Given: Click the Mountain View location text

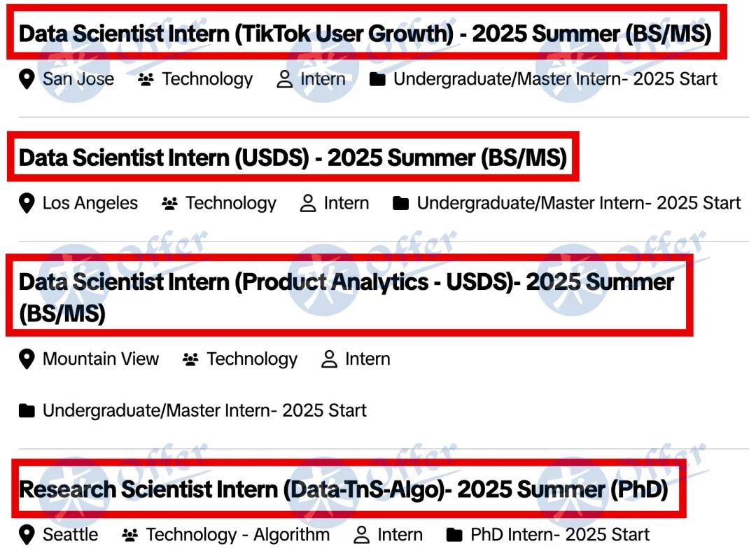Looking at the screenshot, I should (x=101, y=359).
